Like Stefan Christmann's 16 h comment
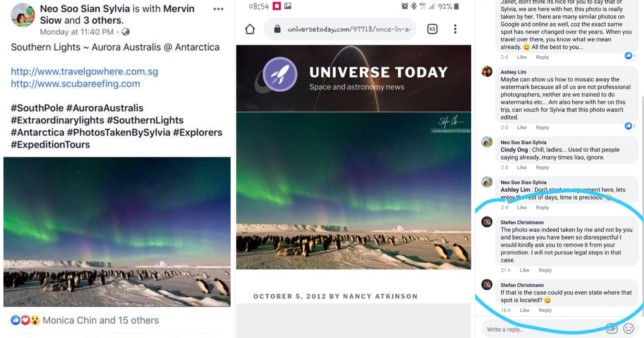 click(x=524, y=310)
